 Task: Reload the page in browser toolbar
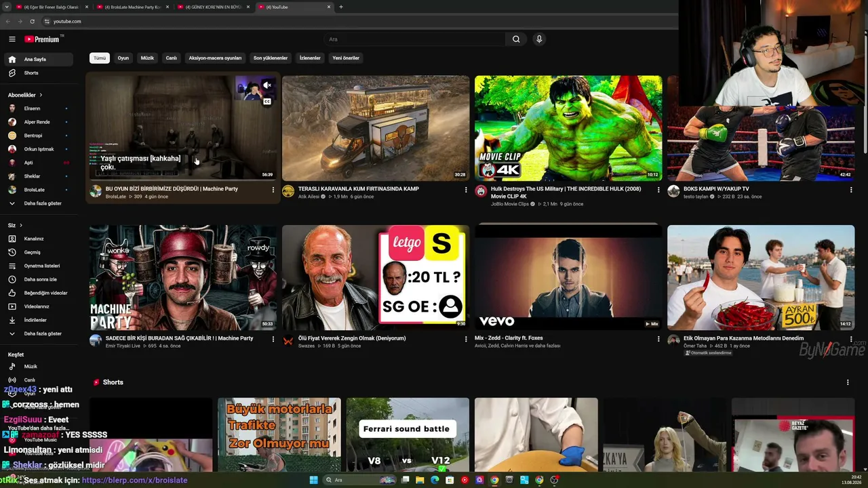coord(32,21)
